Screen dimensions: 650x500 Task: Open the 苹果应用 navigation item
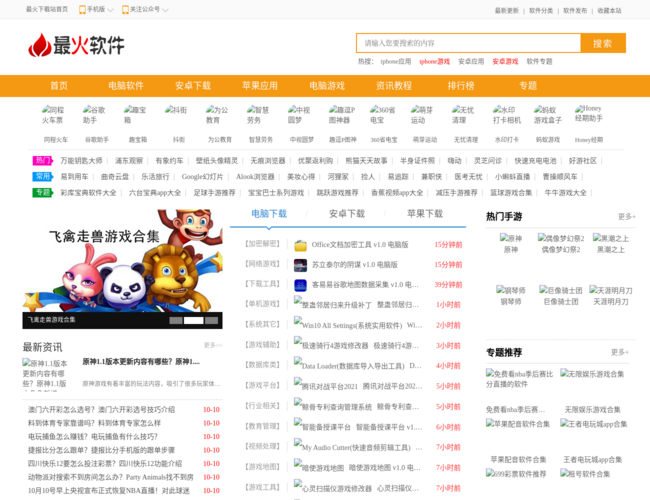tap(260, 86)
